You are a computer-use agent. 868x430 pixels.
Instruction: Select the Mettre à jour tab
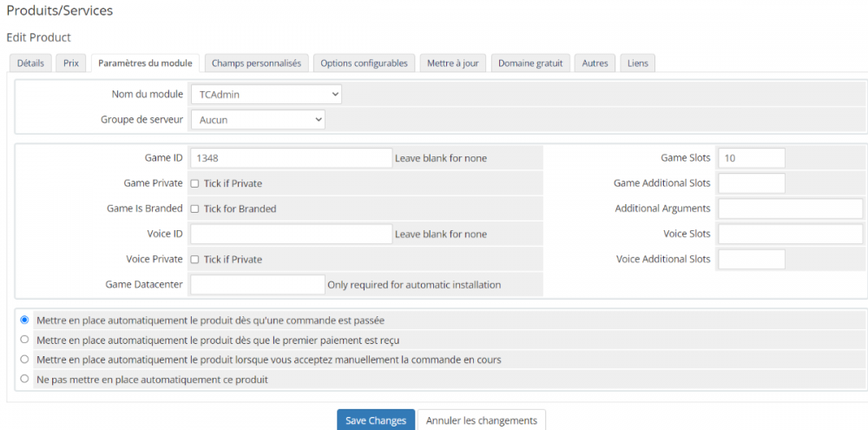[452, 63]
